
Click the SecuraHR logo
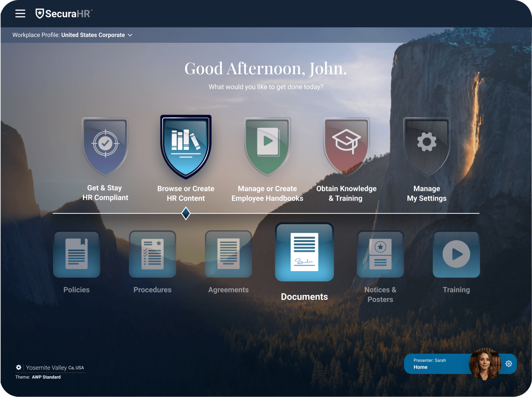pos(64,14)
